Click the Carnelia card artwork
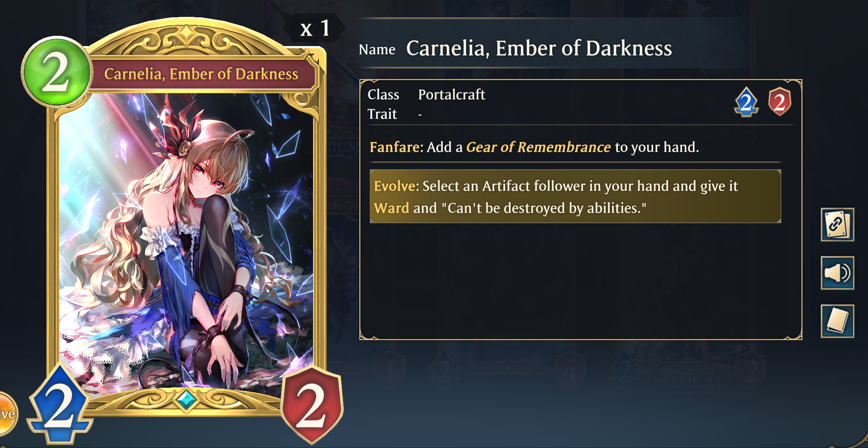868x448 pixels. click(x=186, y=240)
